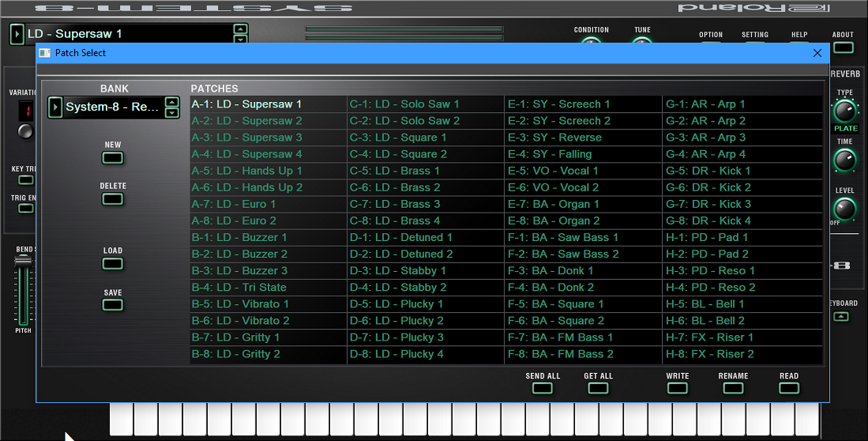Open the LD - Supersaw 1 patch menu arrow

pos(17,34)
